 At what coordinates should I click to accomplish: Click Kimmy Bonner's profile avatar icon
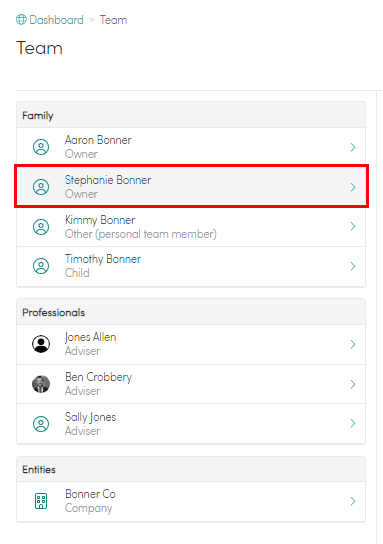tap(41, 227)
